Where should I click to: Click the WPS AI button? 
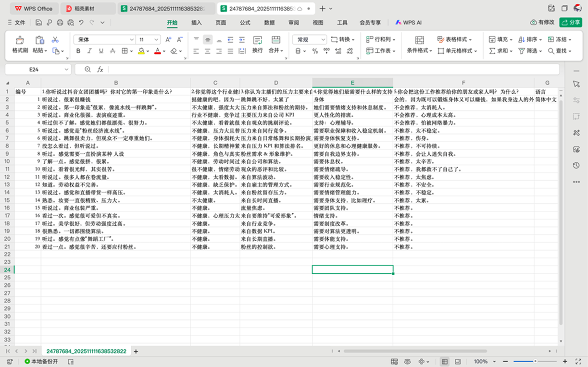(x=408, y=23)
